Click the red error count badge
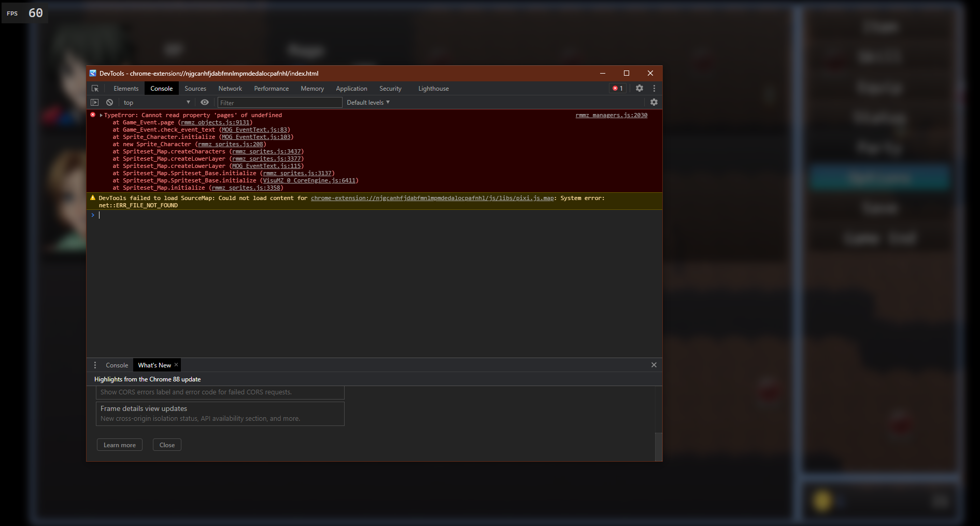 tap(618, 89)
